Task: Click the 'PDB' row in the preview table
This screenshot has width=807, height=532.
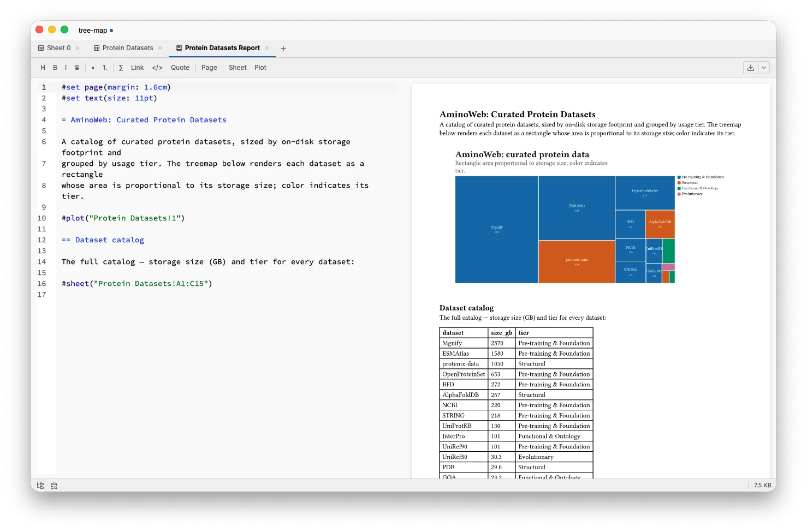Action: point(516,468)
